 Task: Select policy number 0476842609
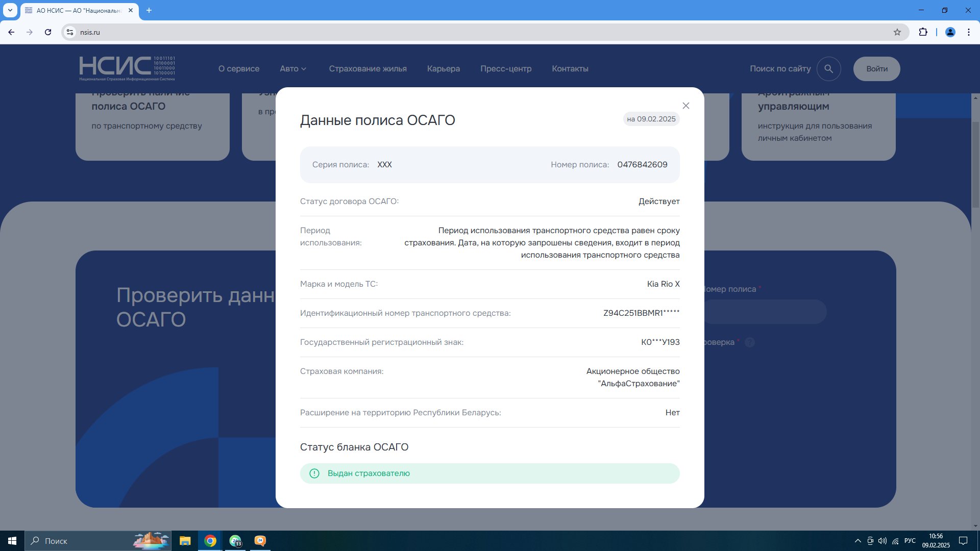642,164
